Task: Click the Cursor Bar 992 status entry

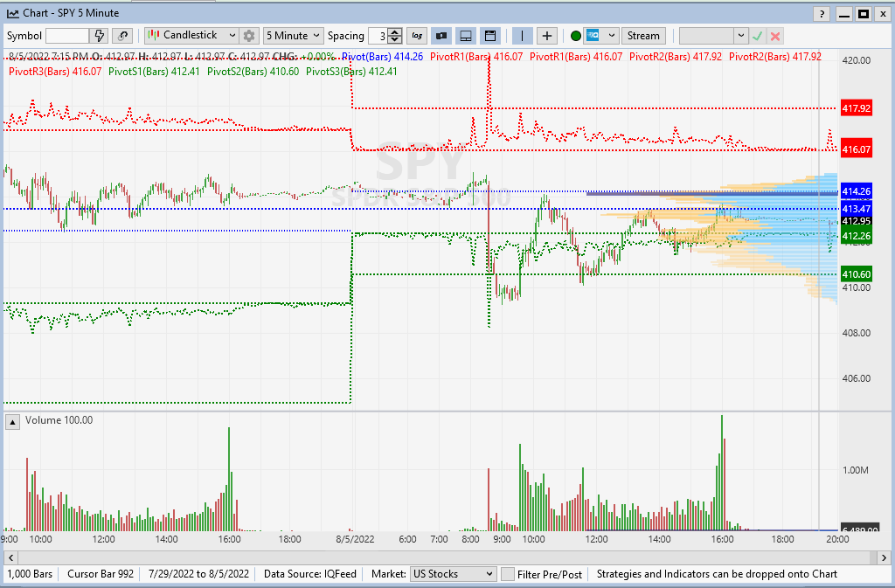Action: pyautogui.click(x=101, y=574)
